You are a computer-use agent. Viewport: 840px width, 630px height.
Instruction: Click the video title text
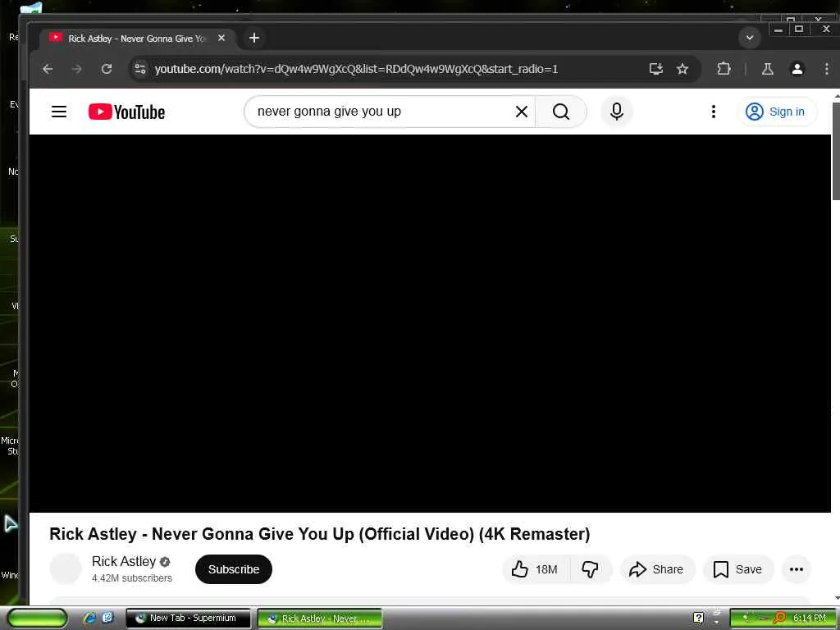320,533
